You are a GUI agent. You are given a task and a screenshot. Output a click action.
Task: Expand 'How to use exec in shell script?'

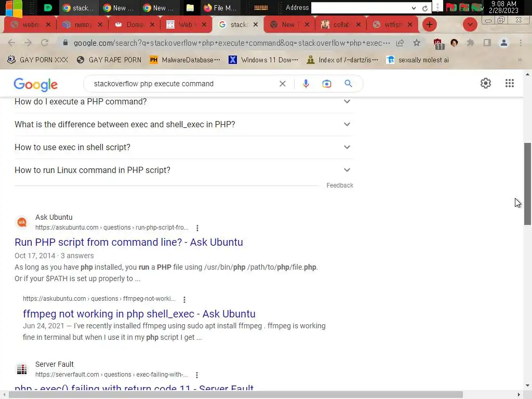[184, 147]
